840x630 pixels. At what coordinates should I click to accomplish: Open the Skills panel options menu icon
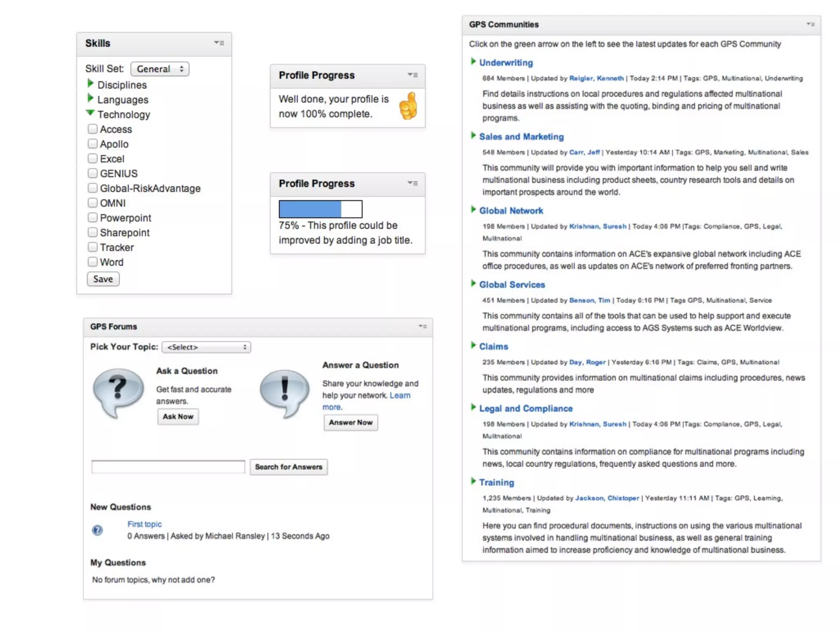219,43
